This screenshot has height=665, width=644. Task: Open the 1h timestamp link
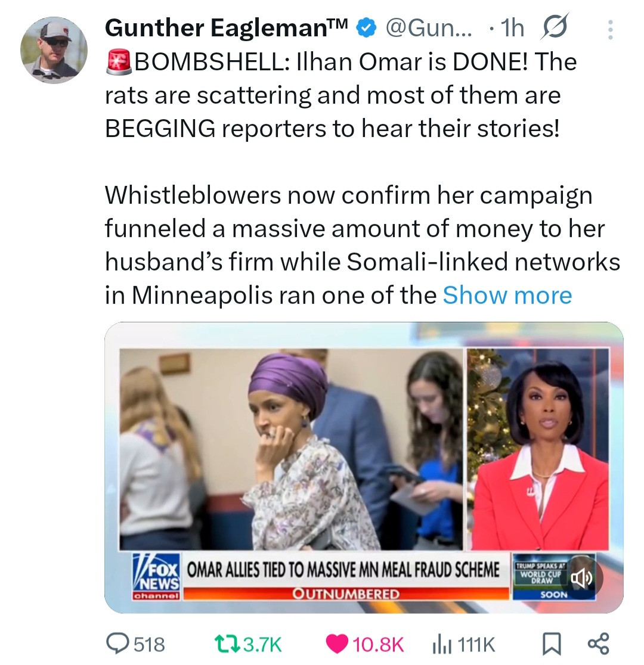tap(512, 28)
